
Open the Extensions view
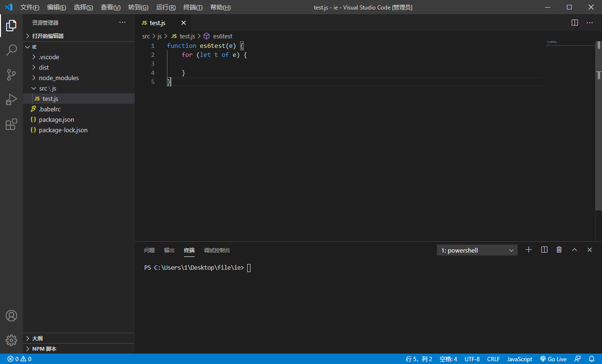[11, 124]
